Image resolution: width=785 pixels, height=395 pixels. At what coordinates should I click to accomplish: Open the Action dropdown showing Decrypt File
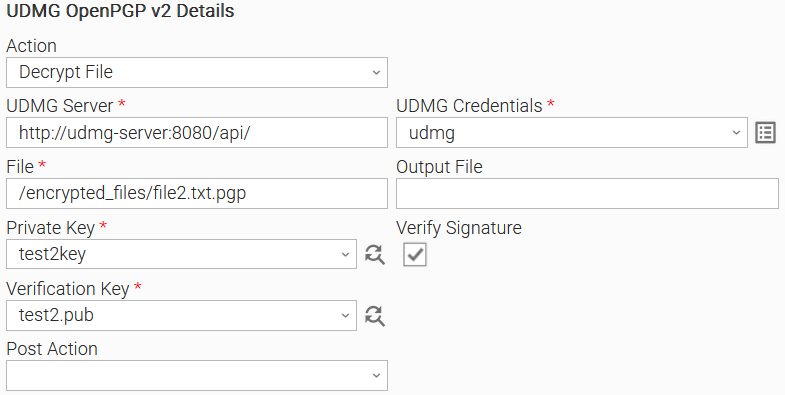click(197, 72)
